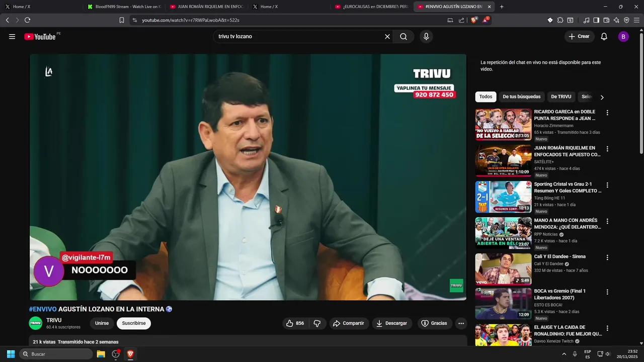This screenshot has width=644, height=362.
Task: Open the Sporting Cristal vs Grau thumbnail
Action: (503, 197)
